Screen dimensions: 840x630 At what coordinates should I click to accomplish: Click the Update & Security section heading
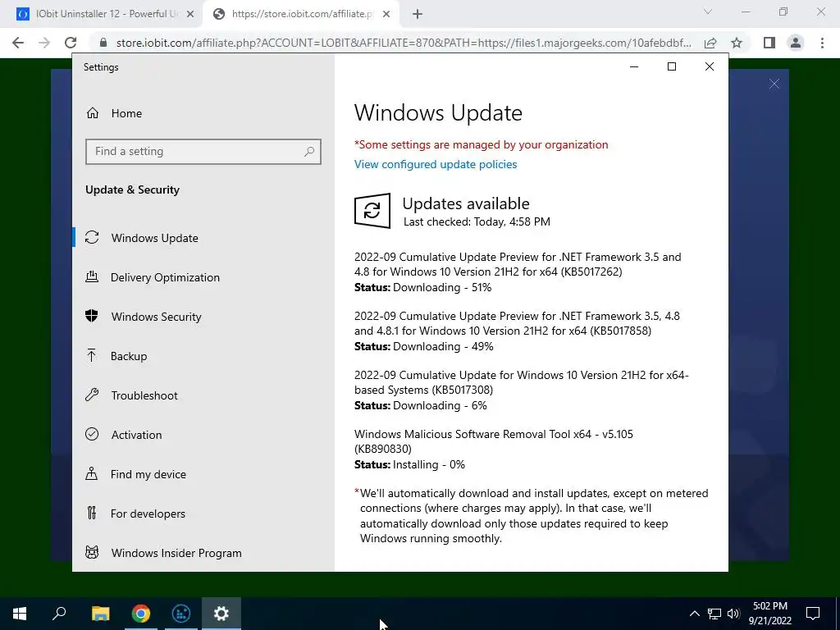click(132, 189)
